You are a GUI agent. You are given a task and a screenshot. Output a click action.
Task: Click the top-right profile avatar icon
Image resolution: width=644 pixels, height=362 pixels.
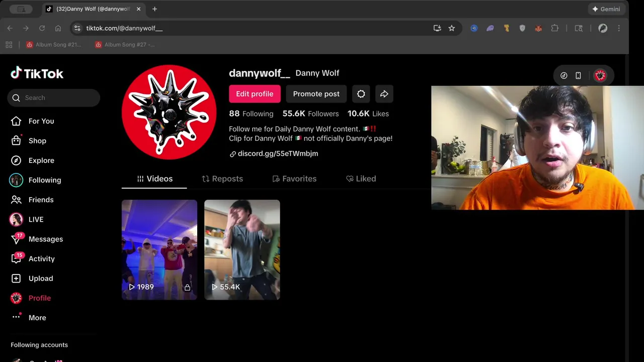[600, 75]
